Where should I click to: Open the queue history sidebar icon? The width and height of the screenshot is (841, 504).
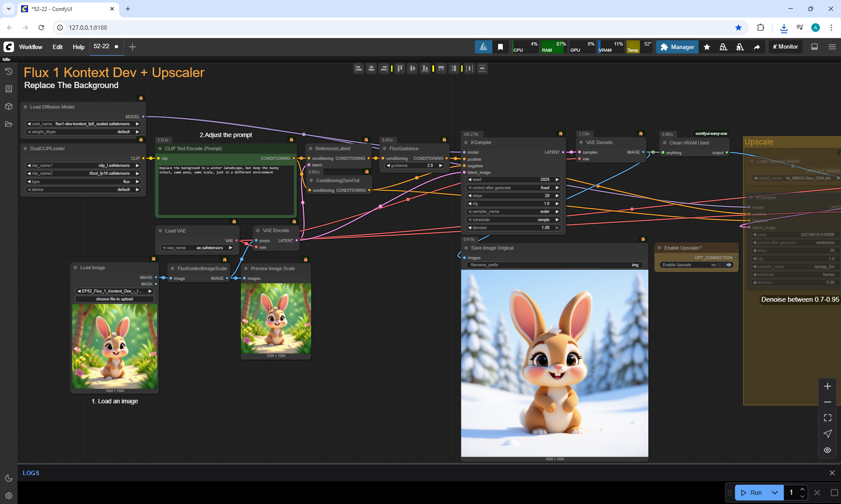(x=9, y=71)
